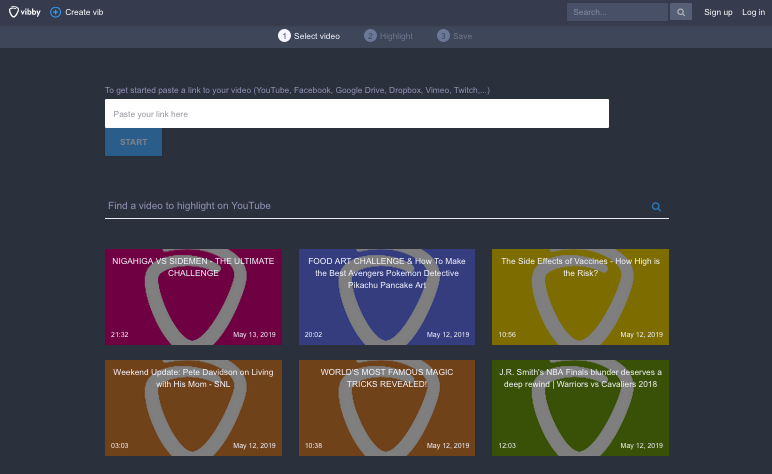Click the 10:56 duration label
Viewport: 772px width, 474px height.
pos(507,335)
